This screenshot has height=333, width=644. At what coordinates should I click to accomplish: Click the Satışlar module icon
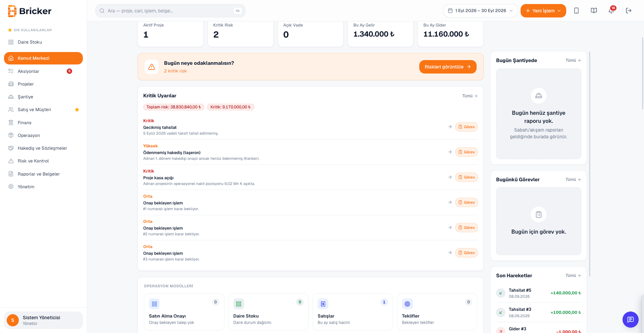click(323, 304)
